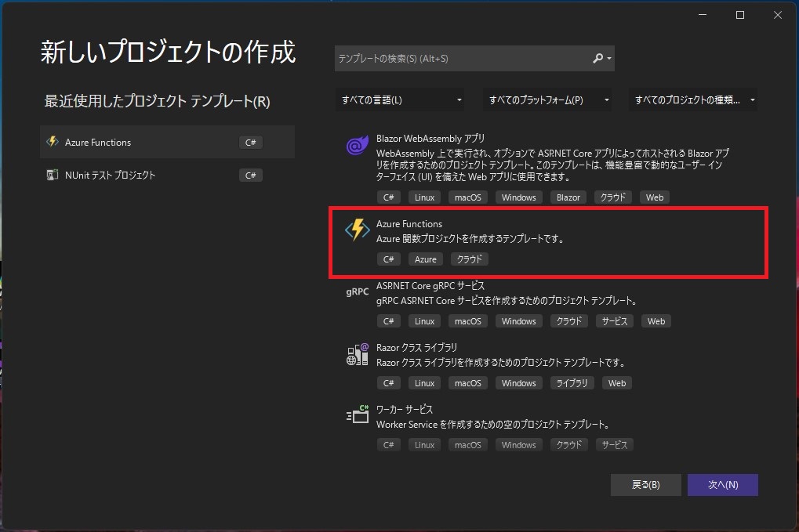
Task: Select the ASP.NET Core gRPC サービス template
Action: (548, 305)
